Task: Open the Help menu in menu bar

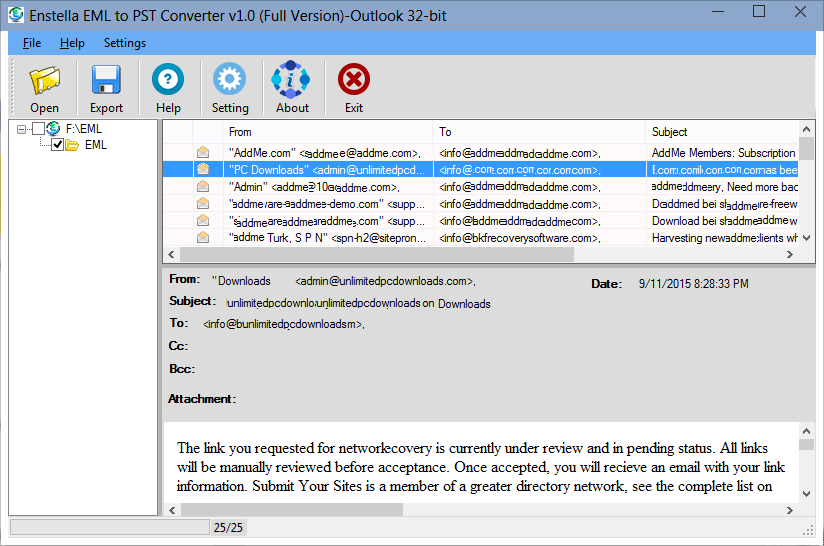Action: click(72, 43)
